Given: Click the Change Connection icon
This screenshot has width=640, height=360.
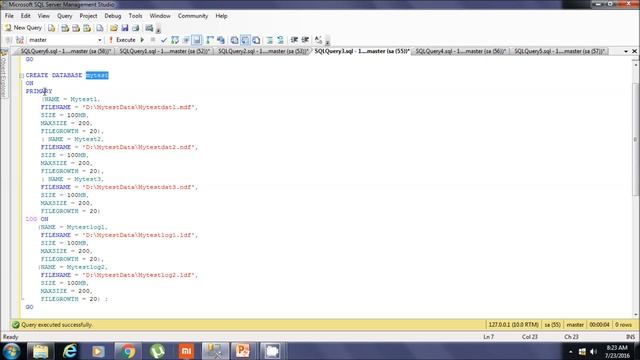Looking at the screenshot, I should pos(20,40).
